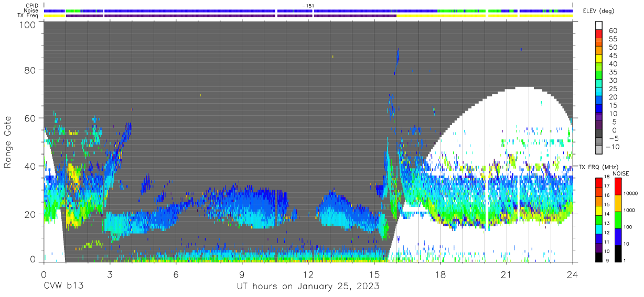Image resolution: width=644 pixels, height=297 pixels.
Task: Click the 6 tick on the UT hours axis
Action: [x=176, y=274]
